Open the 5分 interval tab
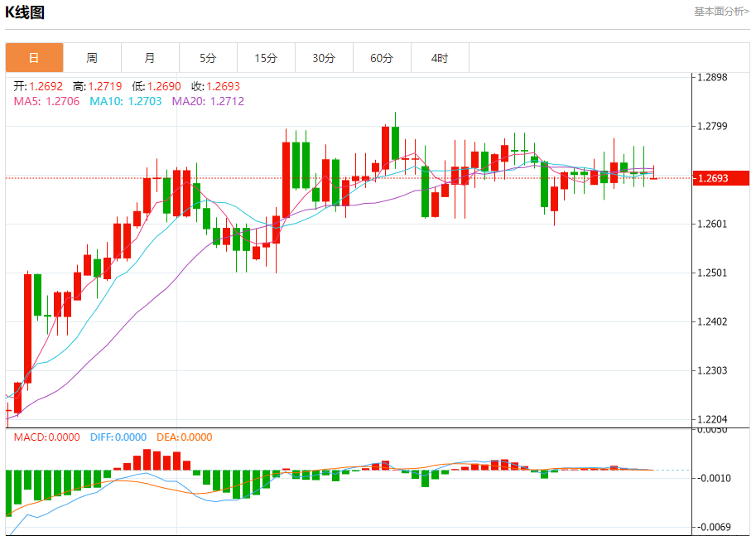 point(208,58)
